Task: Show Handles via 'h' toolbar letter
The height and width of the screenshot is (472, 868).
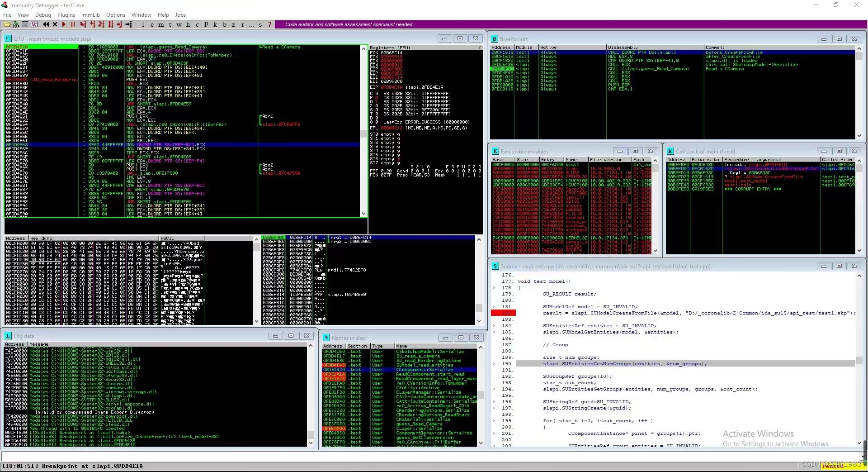Action: click(188, 24)
